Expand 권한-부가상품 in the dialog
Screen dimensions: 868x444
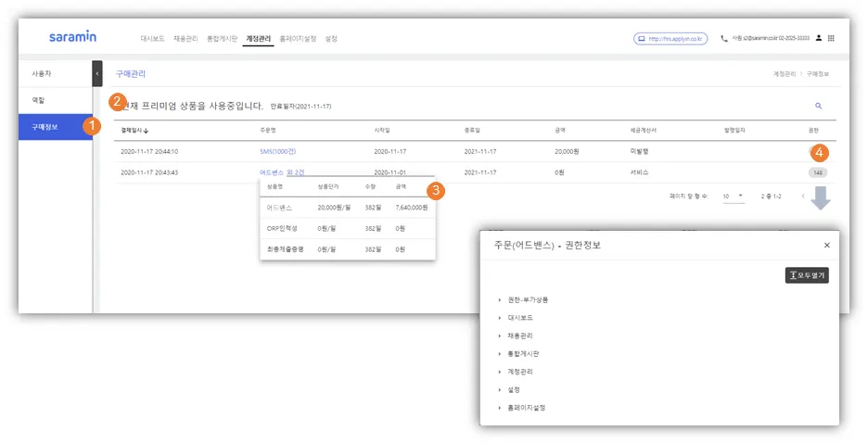click(524, 299)
